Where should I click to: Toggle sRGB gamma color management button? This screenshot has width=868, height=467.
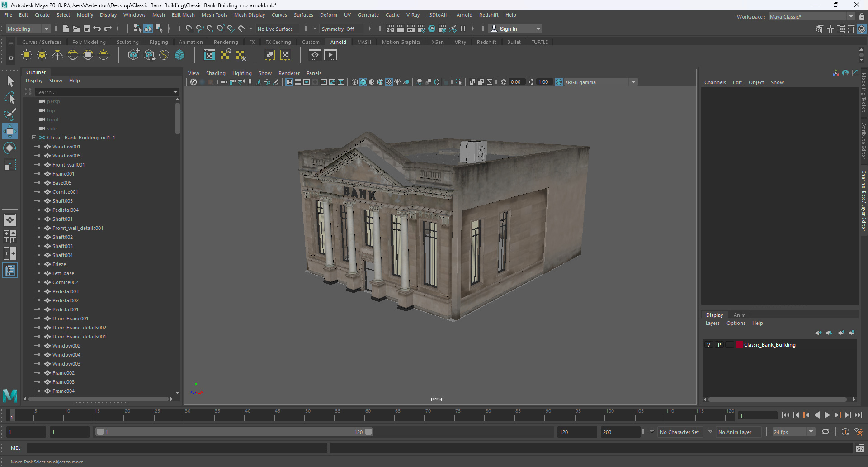(559, 82)
